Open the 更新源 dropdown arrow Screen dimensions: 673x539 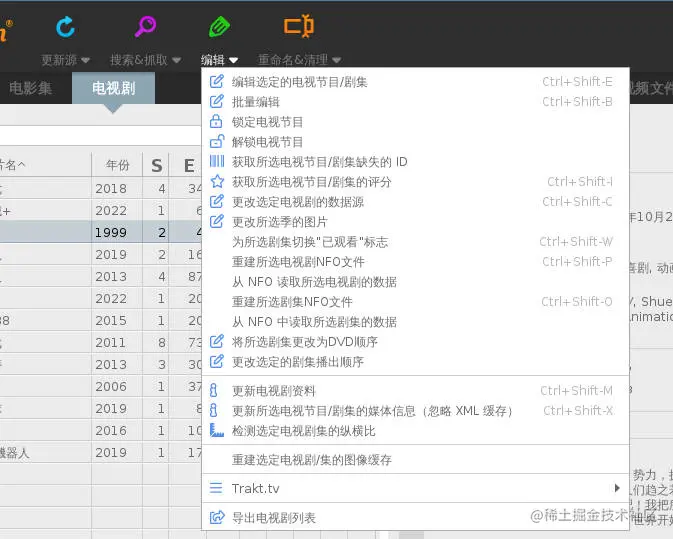point(85,60)
